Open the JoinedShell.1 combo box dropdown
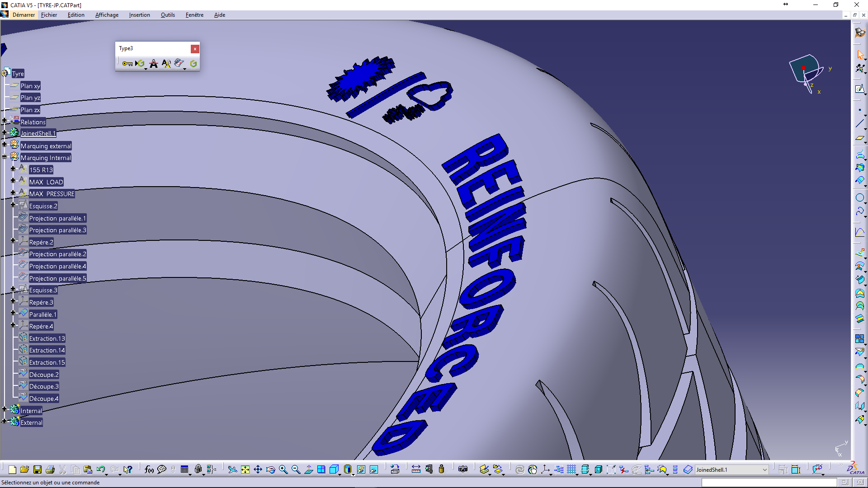 (765, 470)
